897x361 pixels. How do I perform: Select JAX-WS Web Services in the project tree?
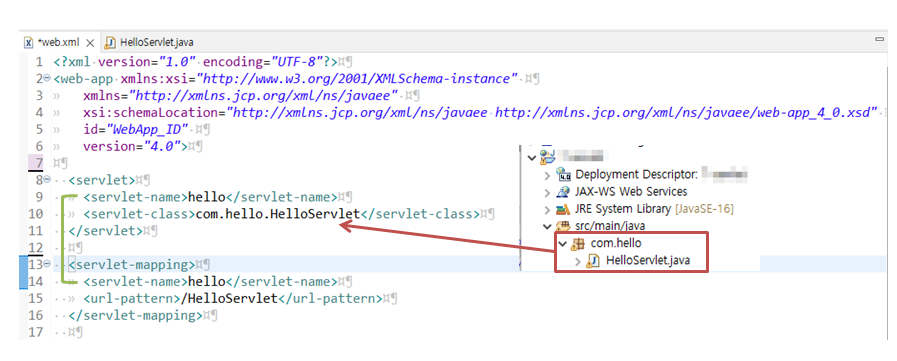pos(631,192)
